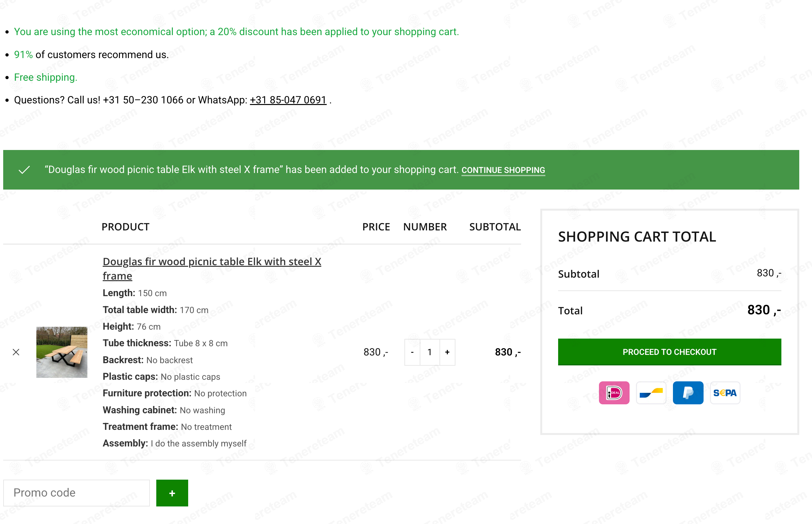Click the cart Total amount 830 ,-

point(764,310)
